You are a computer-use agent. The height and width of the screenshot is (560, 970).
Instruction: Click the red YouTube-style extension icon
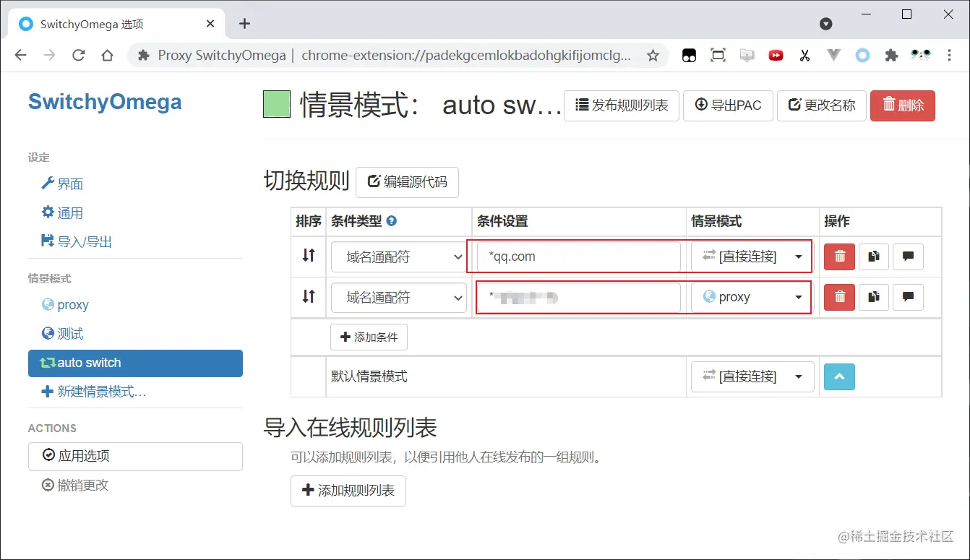776,56
